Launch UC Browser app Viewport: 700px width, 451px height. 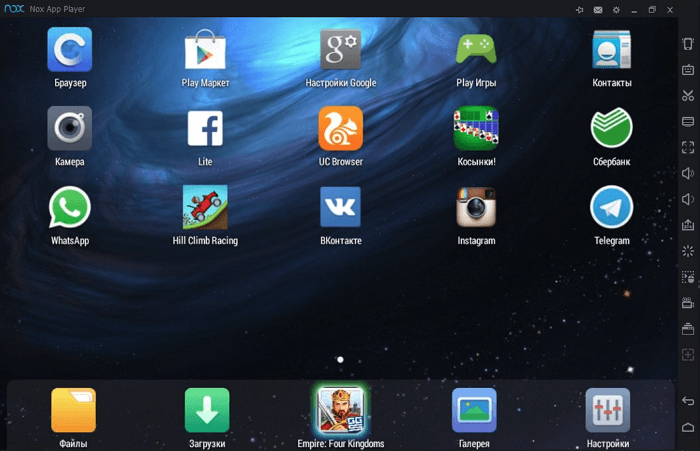coord(340,128)
